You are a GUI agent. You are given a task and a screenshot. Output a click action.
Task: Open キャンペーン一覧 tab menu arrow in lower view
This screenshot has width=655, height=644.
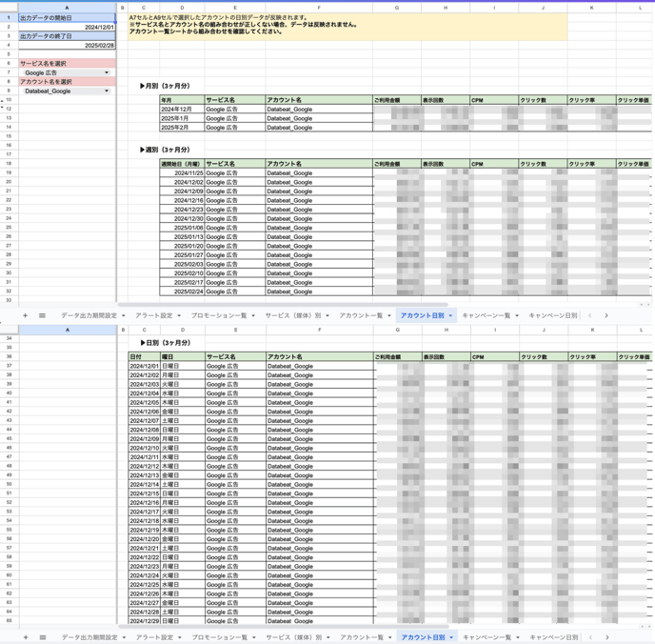tap(518, 637)
